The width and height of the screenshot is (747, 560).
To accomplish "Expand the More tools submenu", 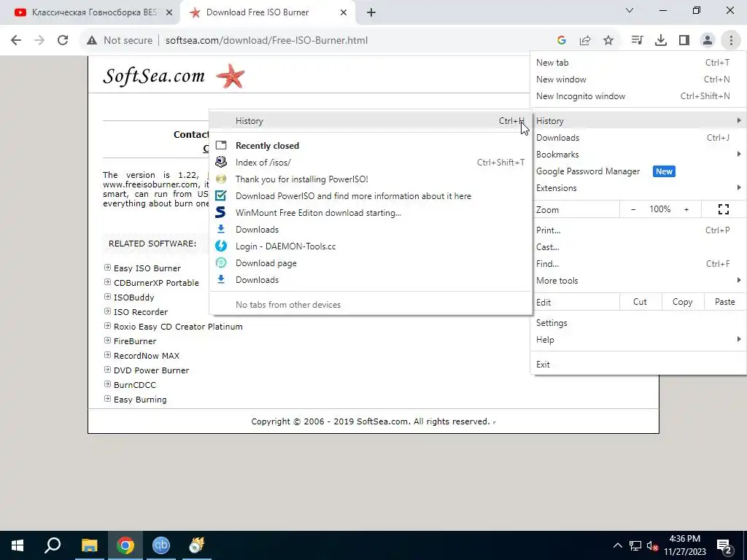I will pos(638,281).
